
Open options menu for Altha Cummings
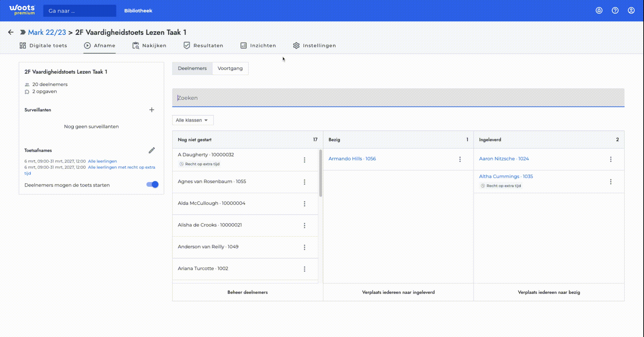click(x=611, y=182)
